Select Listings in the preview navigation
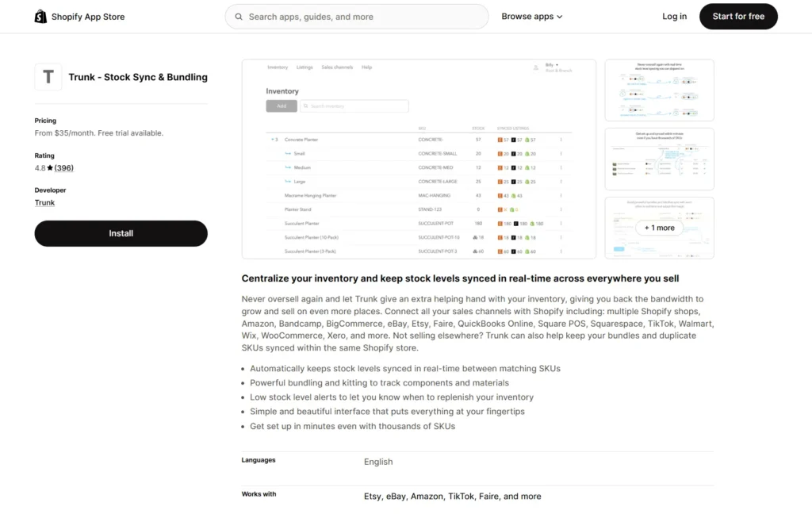Viewport: 812px width, 514px height. 304,67
